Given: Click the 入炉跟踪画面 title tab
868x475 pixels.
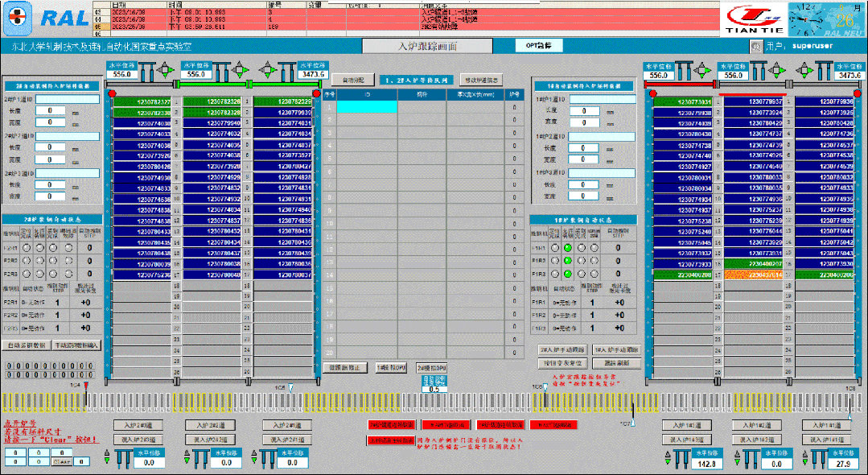Looking at the screenshot, I should point(427,46).
